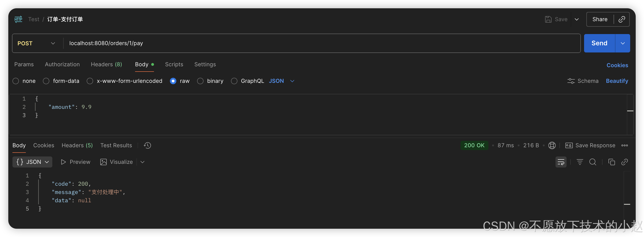Open the Authorization tab
The height and width of the screenshot is (237, 644).
point(62,64)
